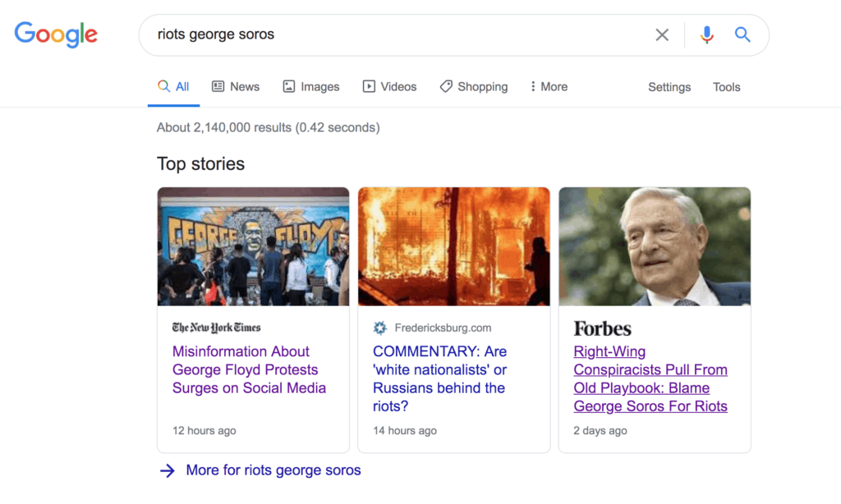This screenshot has width=841, height=504.
Task: Switch to the Images tab
Action: (x=311, y=86)
